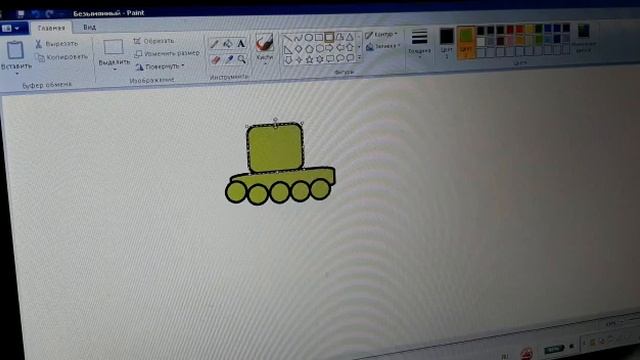Pick the Rounded rectangular callout shape

(330, 59)
